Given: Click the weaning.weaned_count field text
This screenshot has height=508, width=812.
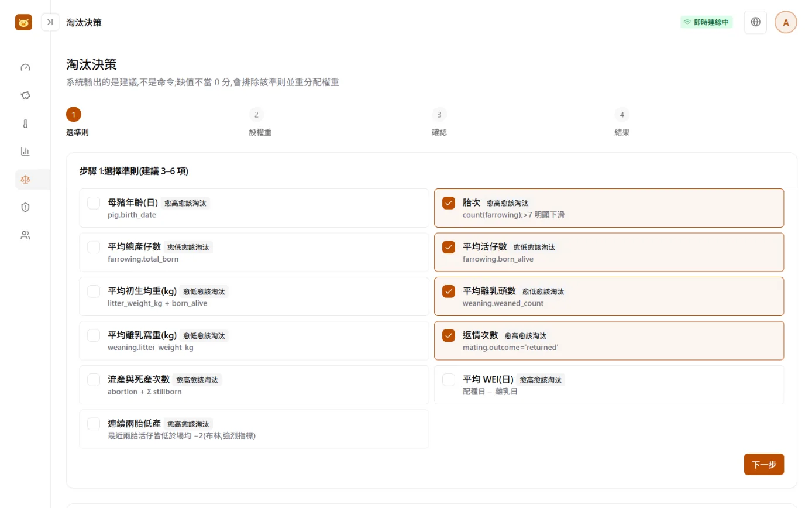Looking at the screenshot, I should pos(503,303).
